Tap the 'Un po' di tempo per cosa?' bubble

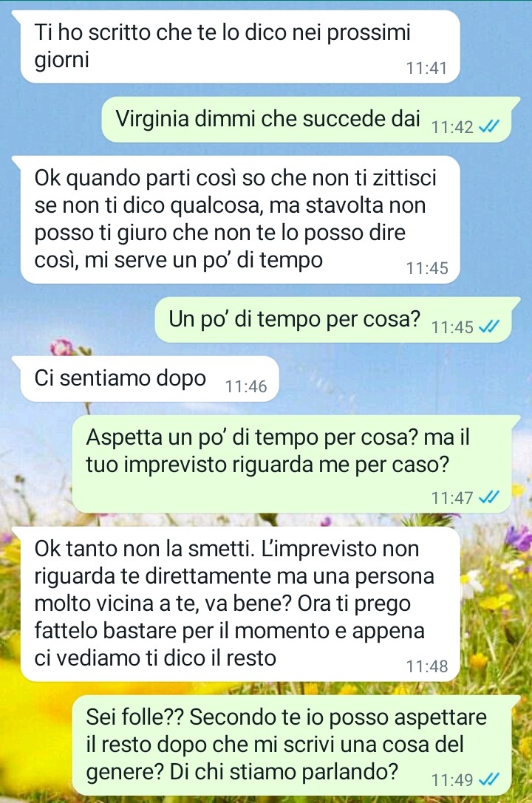pos(332,320)
